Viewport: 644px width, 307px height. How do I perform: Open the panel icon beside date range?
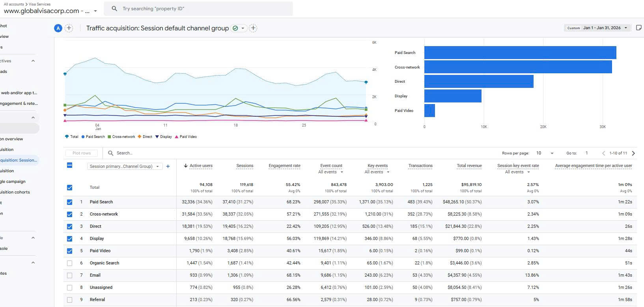639,28
